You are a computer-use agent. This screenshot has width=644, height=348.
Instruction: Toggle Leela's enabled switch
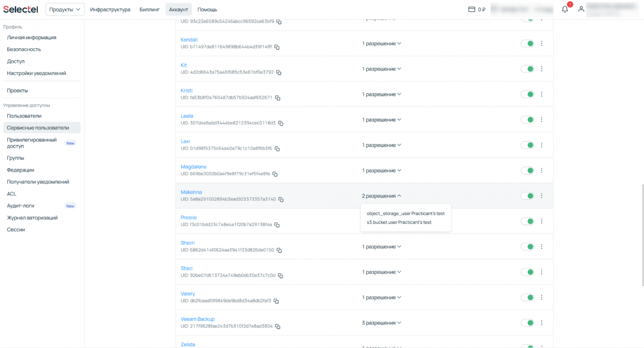527,120
